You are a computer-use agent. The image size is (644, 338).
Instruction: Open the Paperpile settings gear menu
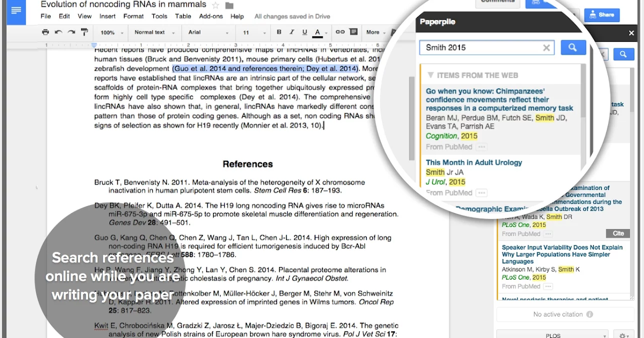(x=624, y=336)
